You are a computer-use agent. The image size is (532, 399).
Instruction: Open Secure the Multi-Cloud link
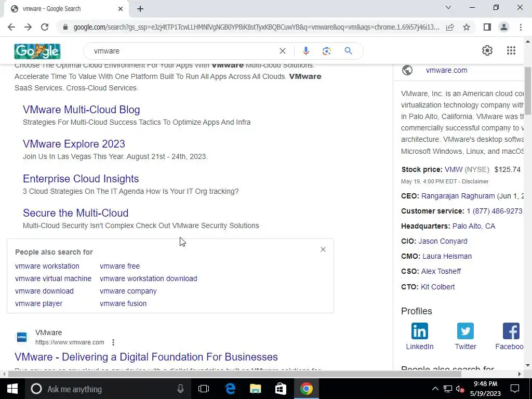(76, 213)
